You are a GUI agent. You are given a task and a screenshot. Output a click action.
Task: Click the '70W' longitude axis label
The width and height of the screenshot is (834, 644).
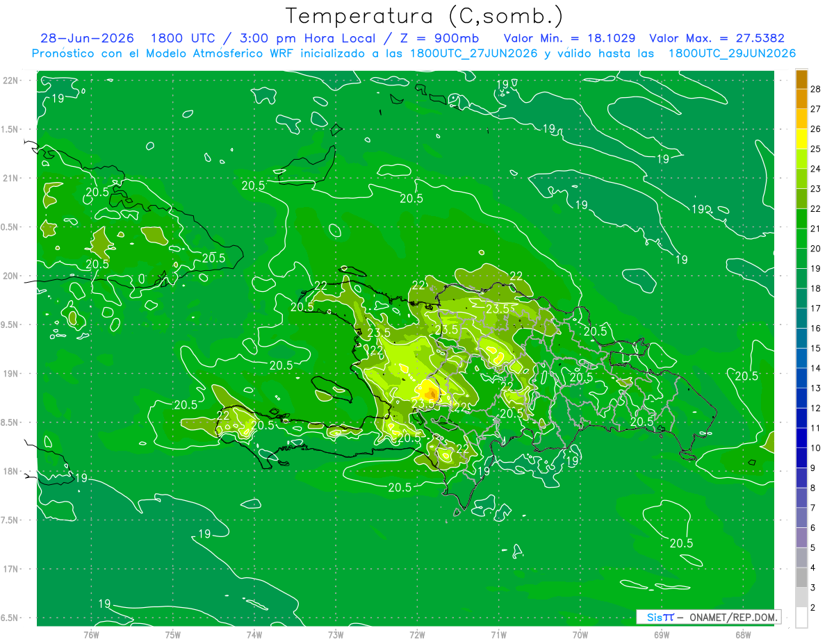pyautogui.click(x=580, y=634)
